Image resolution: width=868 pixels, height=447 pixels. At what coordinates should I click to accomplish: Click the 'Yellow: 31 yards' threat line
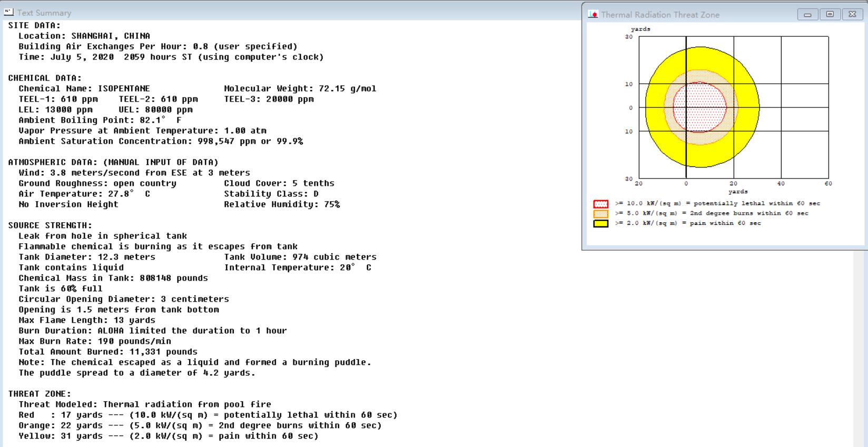169,436
